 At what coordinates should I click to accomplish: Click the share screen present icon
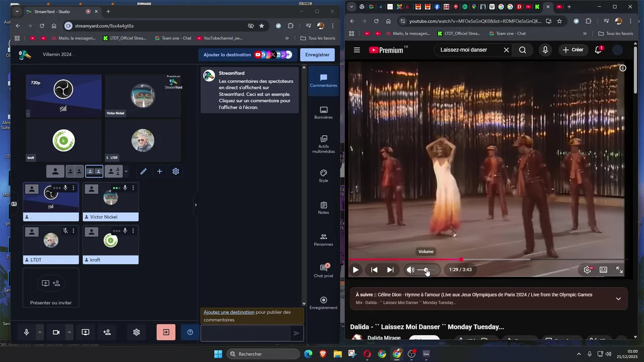point(86,332)
